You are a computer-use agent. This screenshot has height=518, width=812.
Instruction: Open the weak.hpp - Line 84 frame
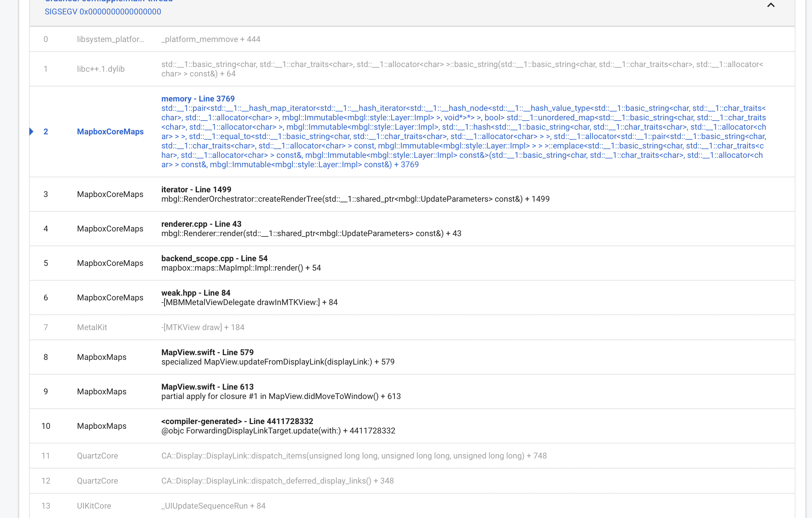click(x=196, y=293)
